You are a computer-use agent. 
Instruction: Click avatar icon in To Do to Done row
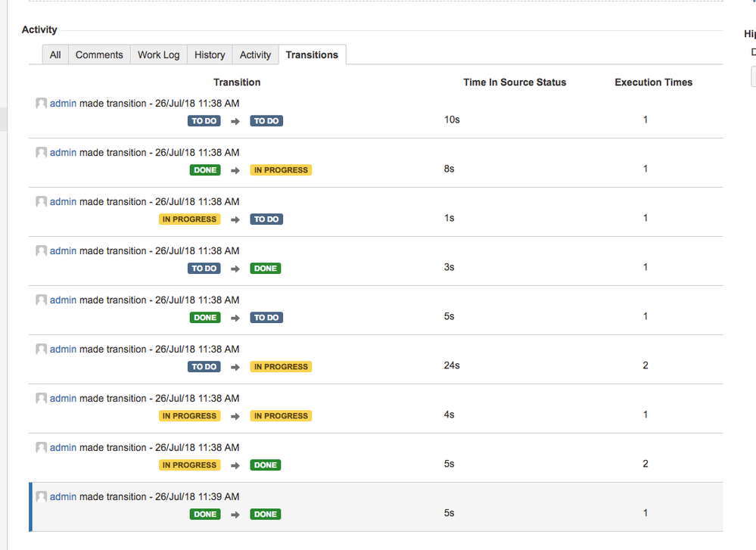(x=41, y=250)
